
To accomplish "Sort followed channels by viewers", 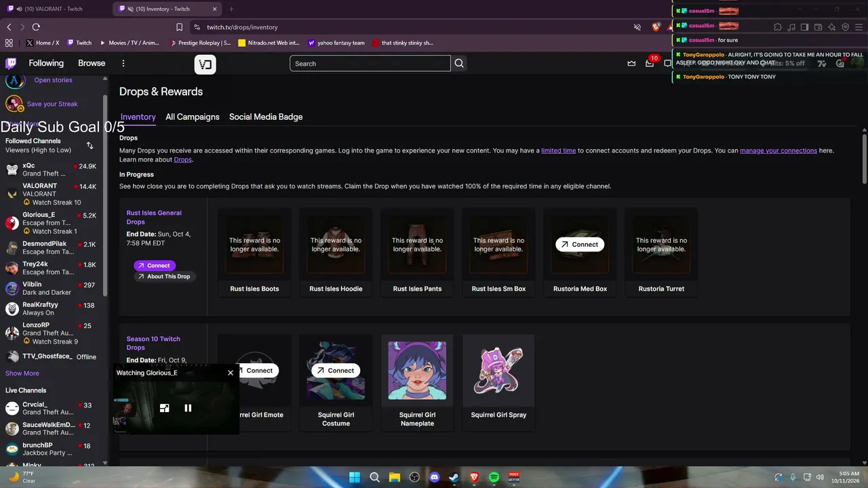I will [x=90, y=145].
